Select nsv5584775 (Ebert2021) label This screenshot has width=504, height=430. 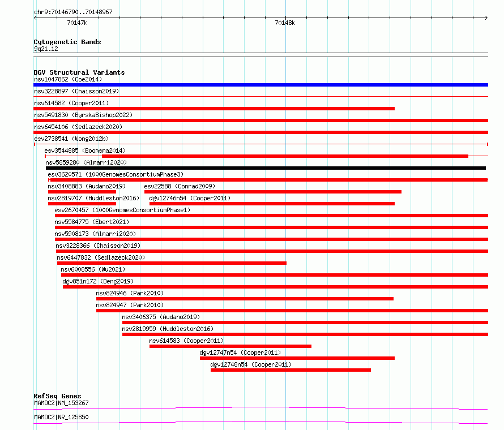[x=92, y=222]
